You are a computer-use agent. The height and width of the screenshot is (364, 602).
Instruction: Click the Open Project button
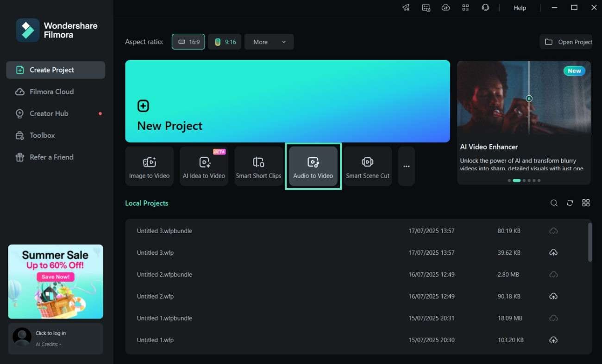point(566,42)
